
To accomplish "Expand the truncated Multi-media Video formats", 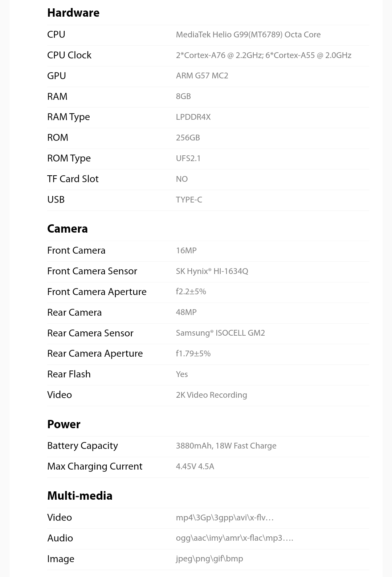I will pos(225,517).
